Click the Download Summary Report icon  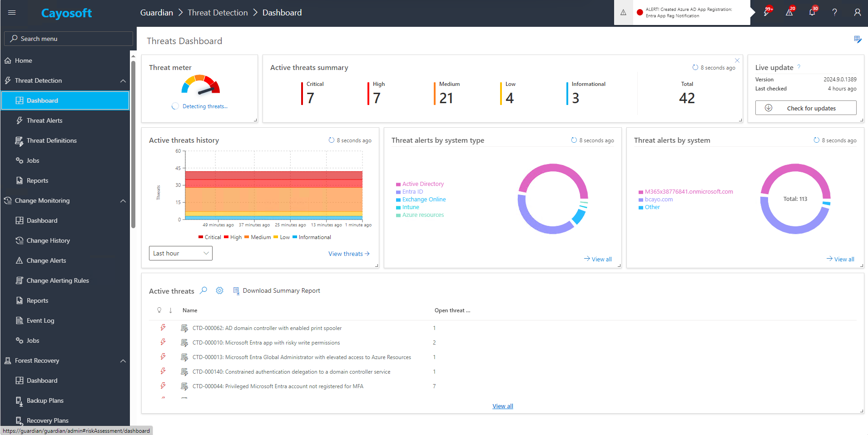pyautogui.click(x=236, y=290)
